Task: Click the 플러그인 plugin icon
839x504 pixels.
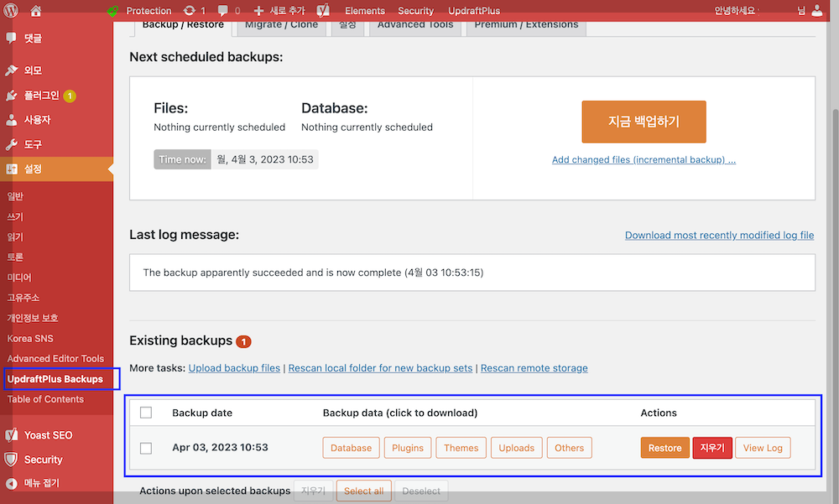Action: (11, 96)
